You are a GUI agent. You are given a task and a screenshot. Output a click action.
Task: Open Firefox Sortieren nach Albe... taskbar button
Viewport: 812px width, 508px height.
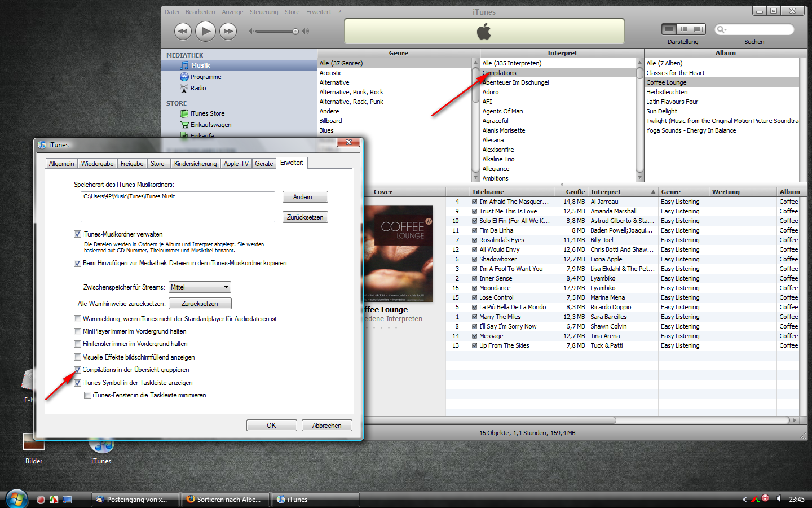pyautogui.click(x=226, y=500)
